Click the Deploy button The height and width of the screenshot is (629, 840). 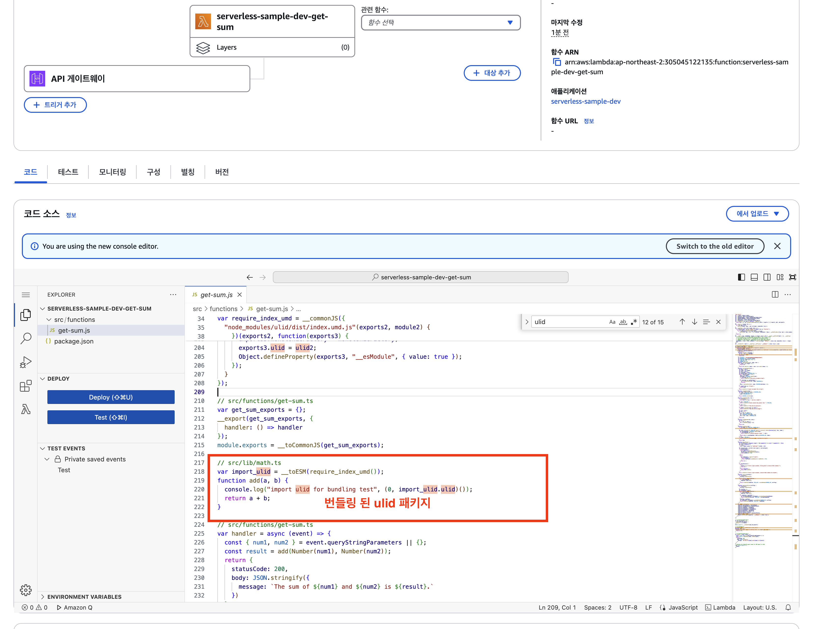coord(111,397)
